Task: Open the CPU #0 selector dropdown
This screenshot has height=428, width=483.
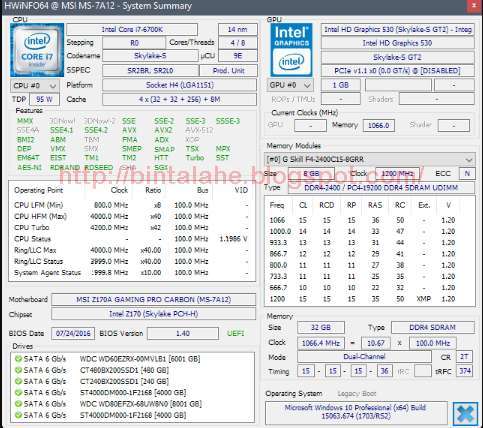Action: (x=35, y=86)
